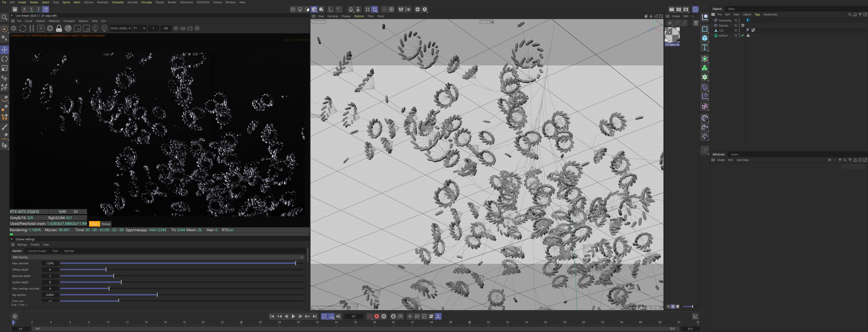Open the viewport hamburger menu
Image resolution: width=868 pixels, height=332 pixels.
(x=313, y=16)
